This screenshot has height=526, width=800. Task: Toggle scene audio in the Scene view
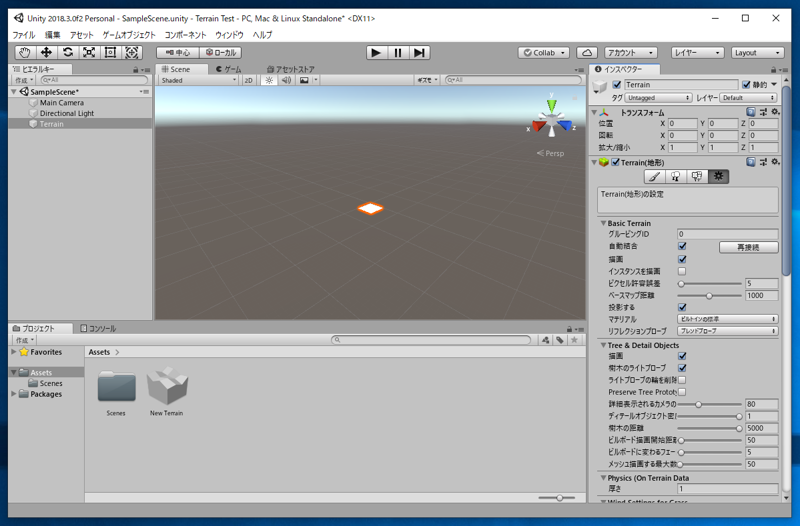tap(287, 80)
